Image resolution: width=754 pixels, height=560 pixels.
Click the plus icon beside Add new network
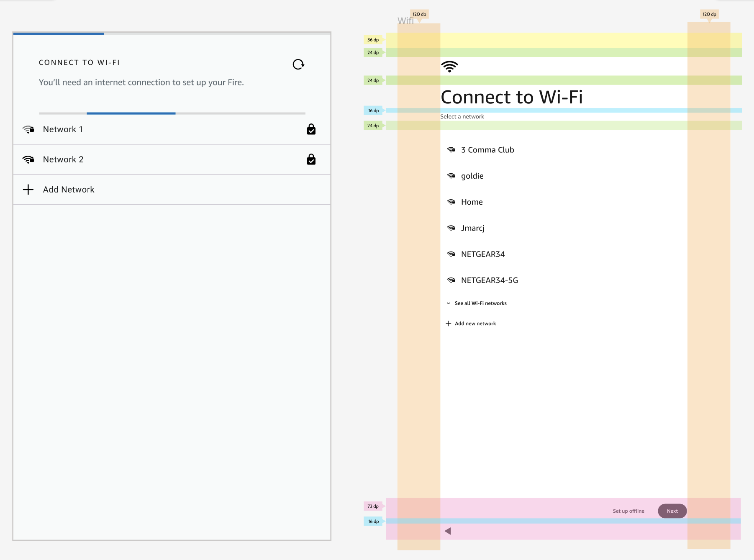coord(449,324)
